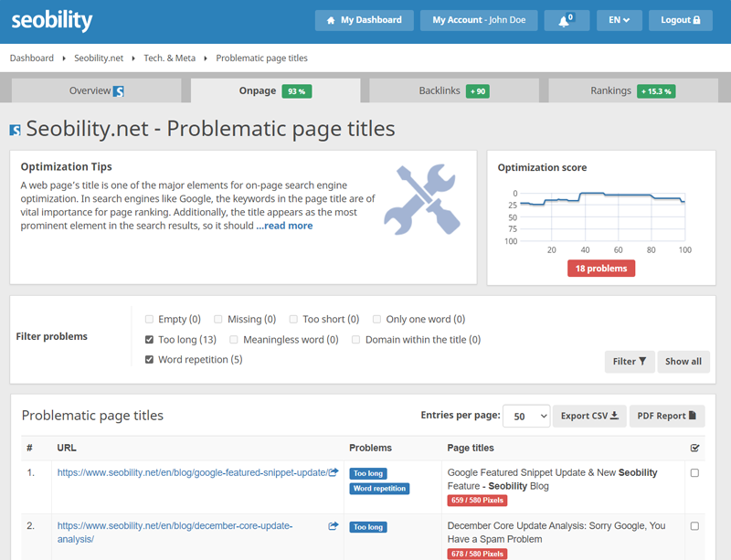
Task: Go to Tech. & Meta in the breadcrumb
Action: pos(169,58)
